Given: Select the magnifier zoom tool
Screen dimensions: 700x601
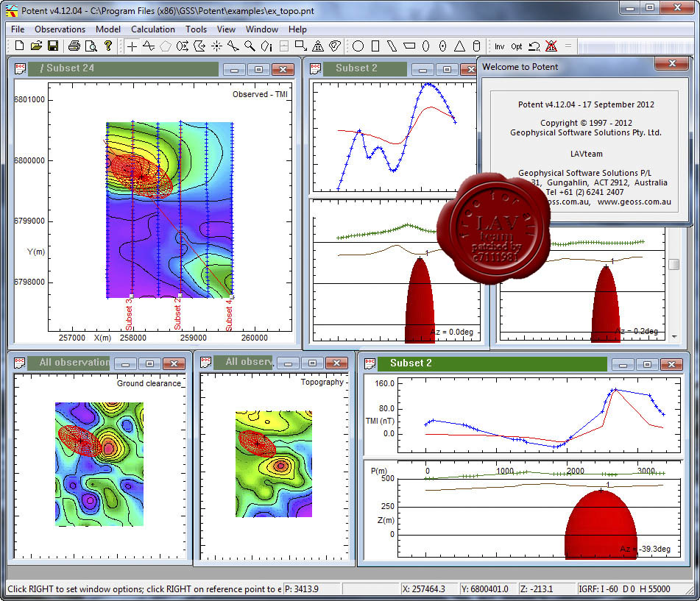Looking at the screenshot, I should [x=250, y=46].
